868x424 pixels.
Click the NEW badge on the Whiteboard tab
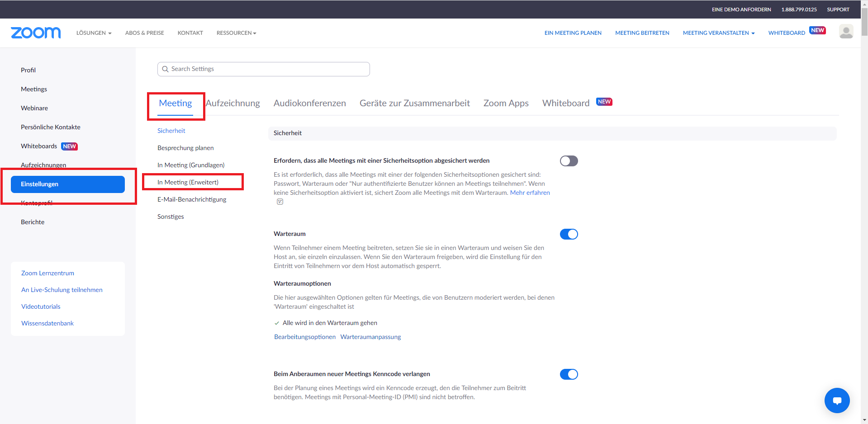(x=604, y=101)
